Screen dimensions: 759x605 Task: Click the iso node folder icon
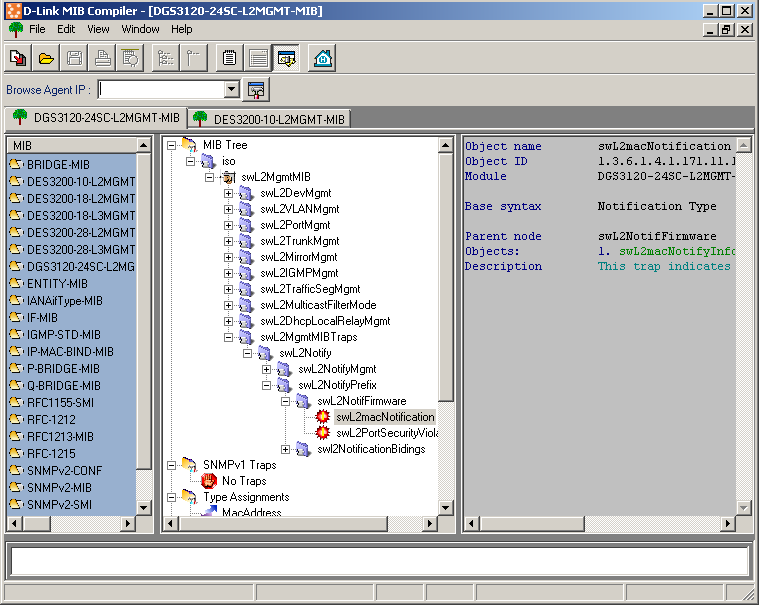click(209, 161)
